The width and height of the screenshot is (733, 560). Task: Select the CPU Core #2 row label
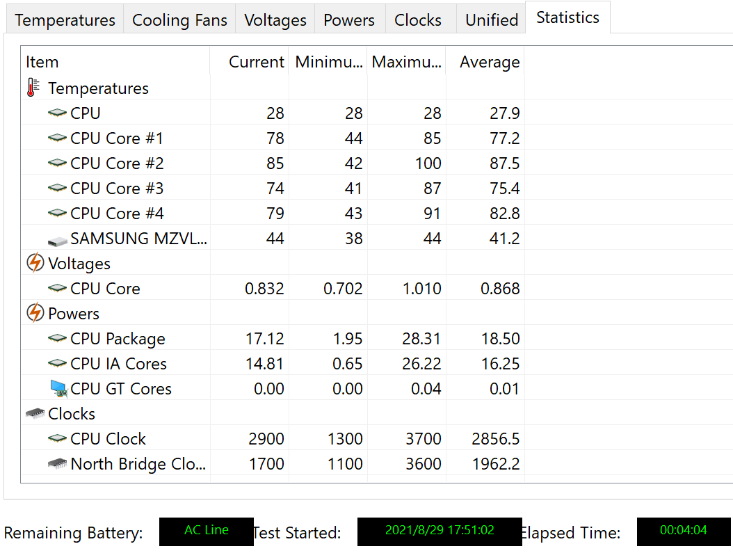coord(117,163)
